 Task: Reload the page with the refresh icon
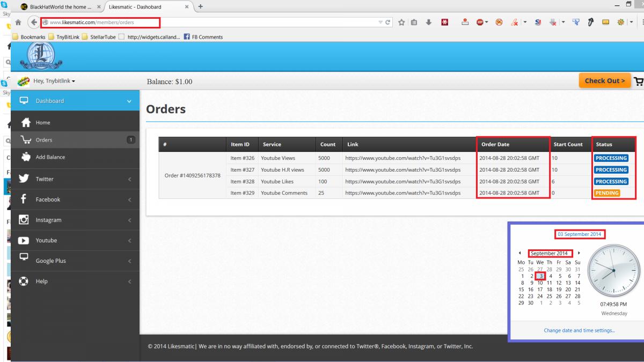click(388, 23)
